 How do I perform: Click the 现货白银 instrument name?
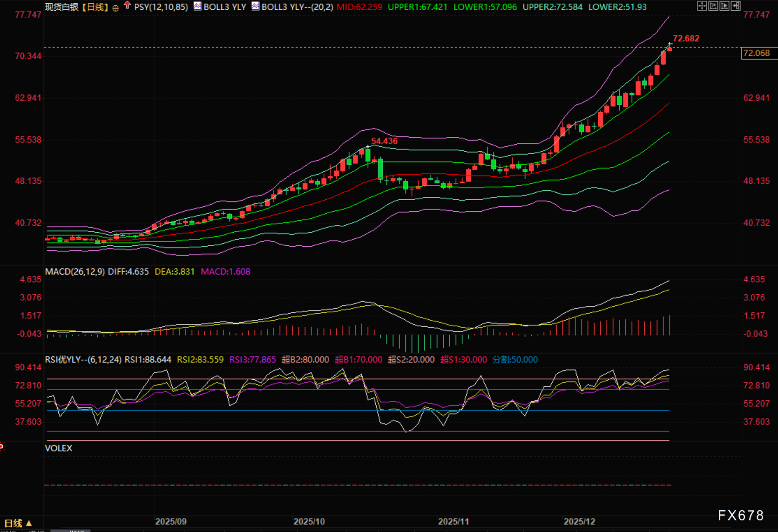pos(61,7)
